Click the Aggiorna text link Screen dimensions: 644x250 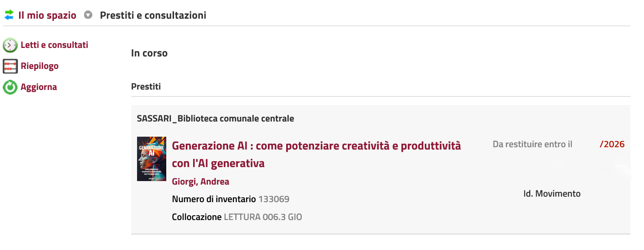point(39,87)
